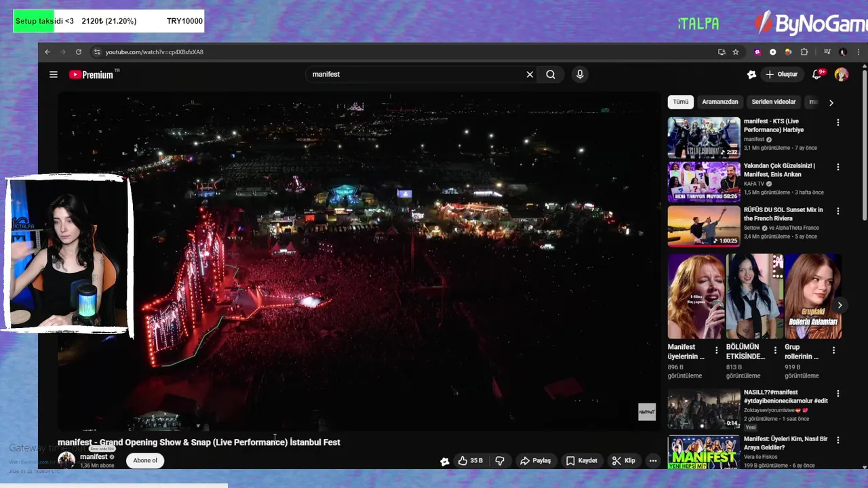Save video with Kaydet button
868x488 pixels.
(582, 461)
